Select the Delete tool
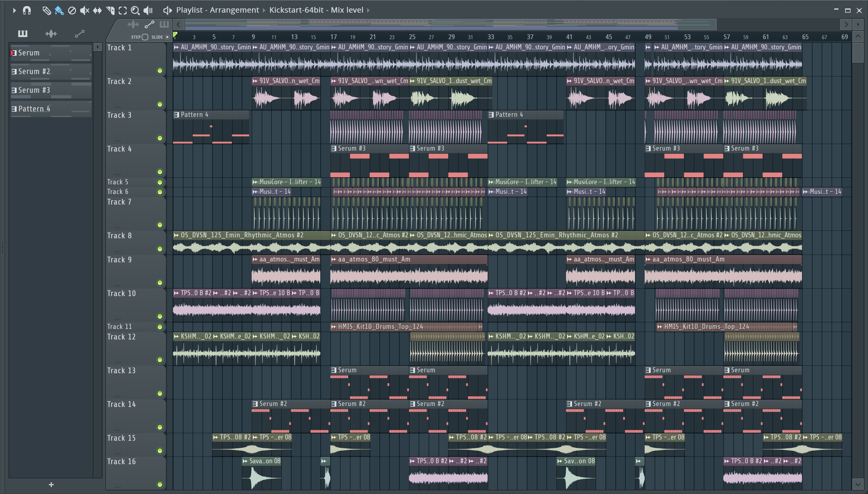Image resolution: width=868 pixels, height=494 pixels. coord(72,11)
